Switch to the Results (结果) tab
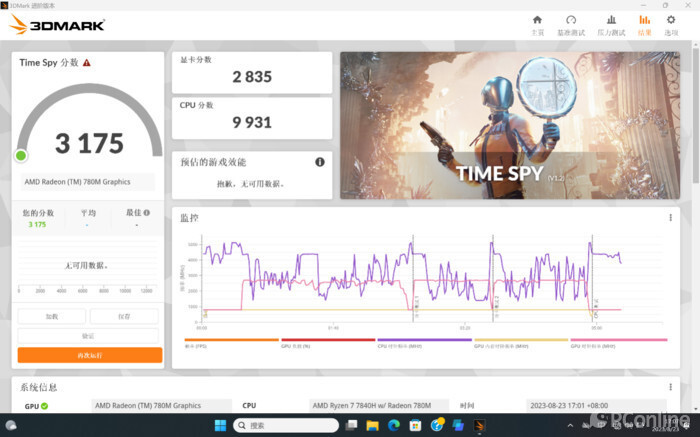This screenshot has height=437, width=700. (x=644, y=25)
